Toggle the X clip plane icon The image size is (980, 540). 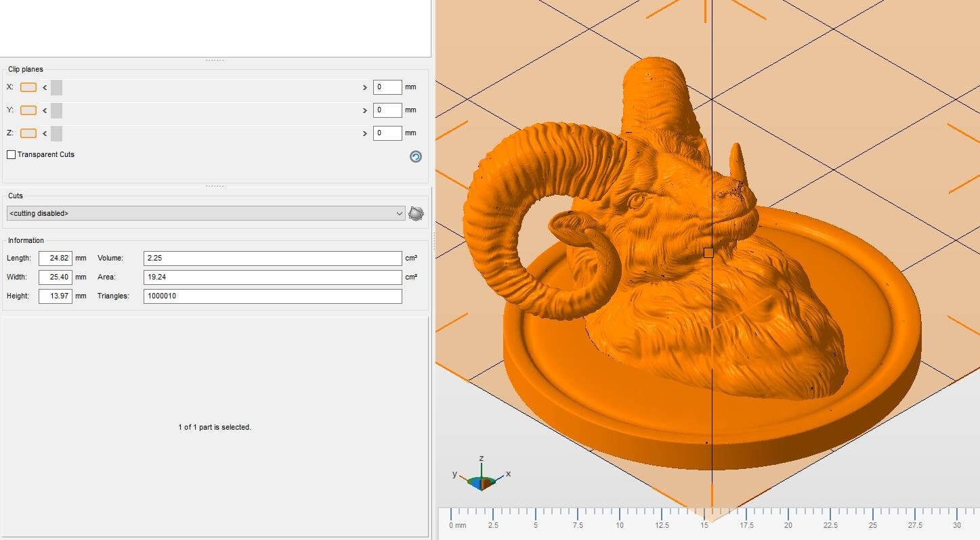click(x=28, y=87)
